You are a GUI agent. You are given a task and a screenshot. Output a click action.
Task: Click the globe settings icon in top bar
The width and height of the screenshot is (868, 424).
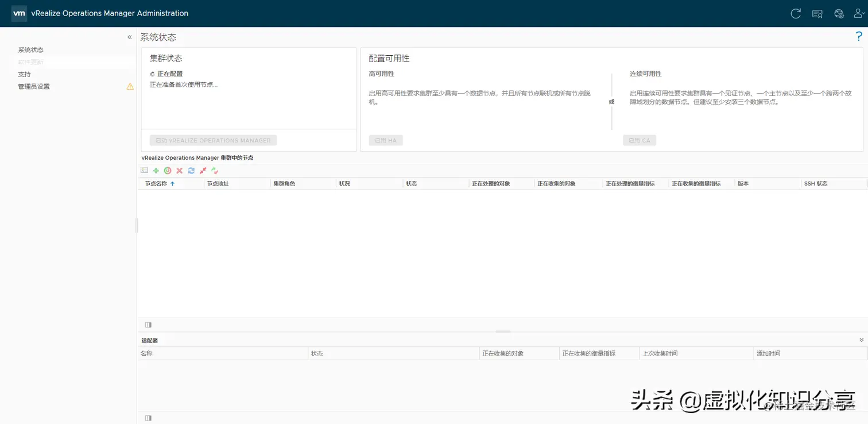point(839,13)
